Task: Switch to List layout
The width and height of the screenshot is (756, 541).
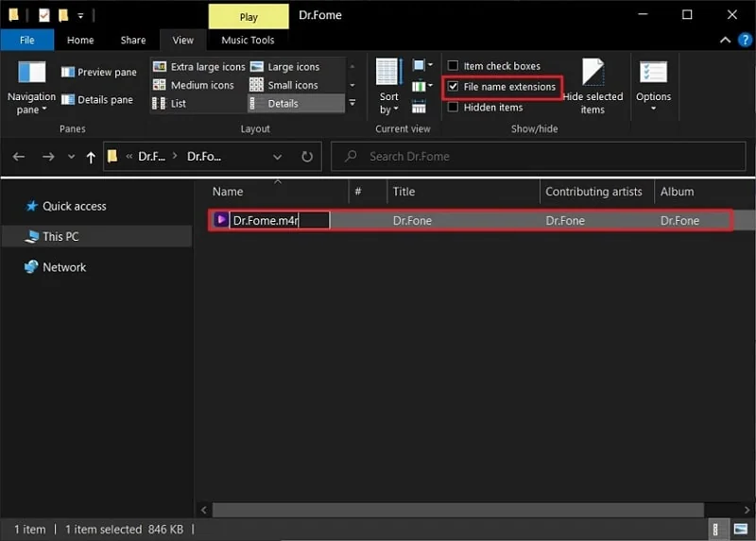Action: pos(169,103)
